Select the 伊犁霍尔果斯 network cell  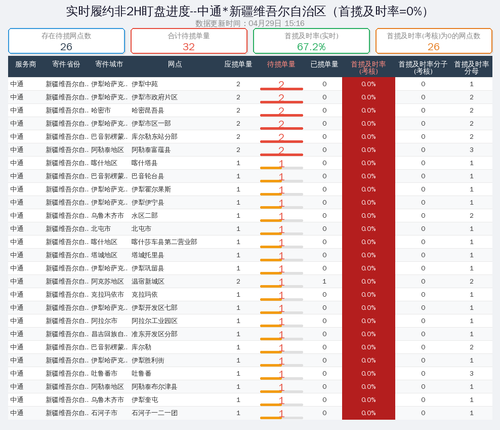151,189
